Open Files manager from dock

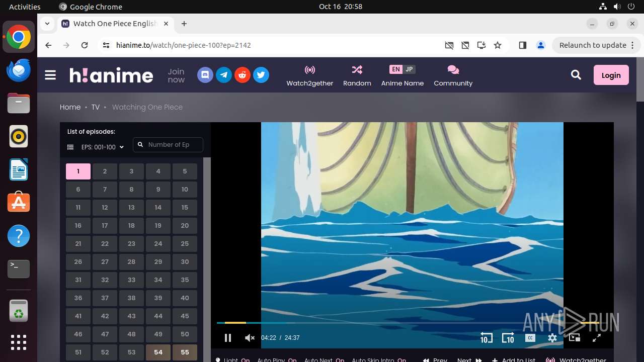(x=19, y=103)
